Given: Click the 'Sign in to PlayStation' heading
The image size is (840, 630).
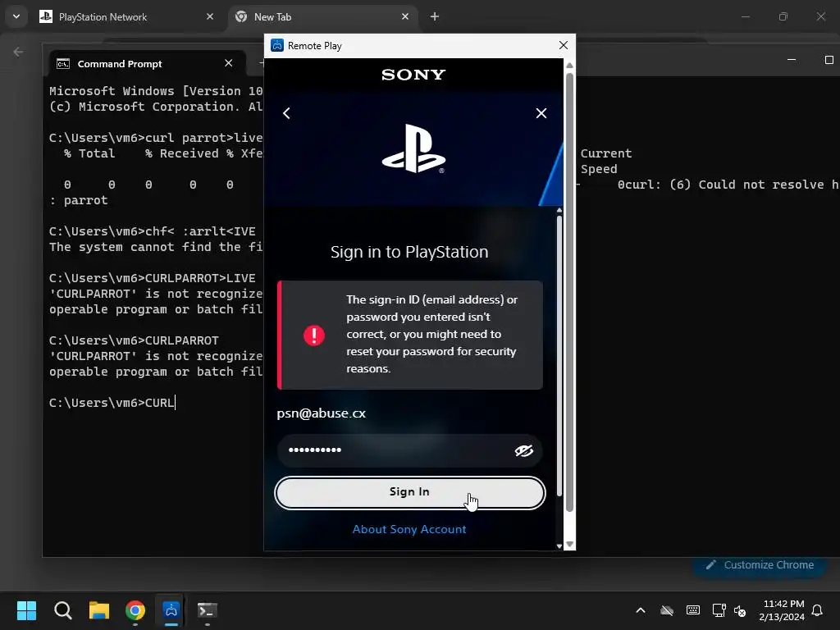Looking at the screenshot, I should coord(409,252).
